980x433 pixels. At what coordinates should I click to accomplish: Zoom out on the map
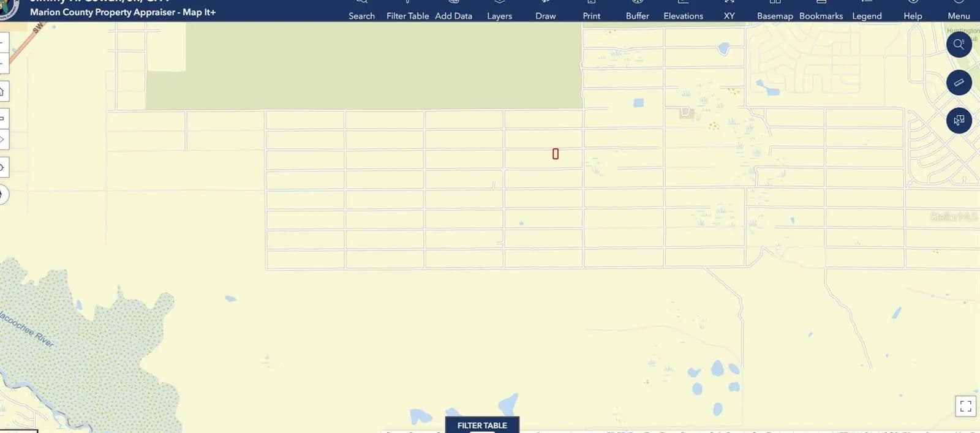coord(2,62)
